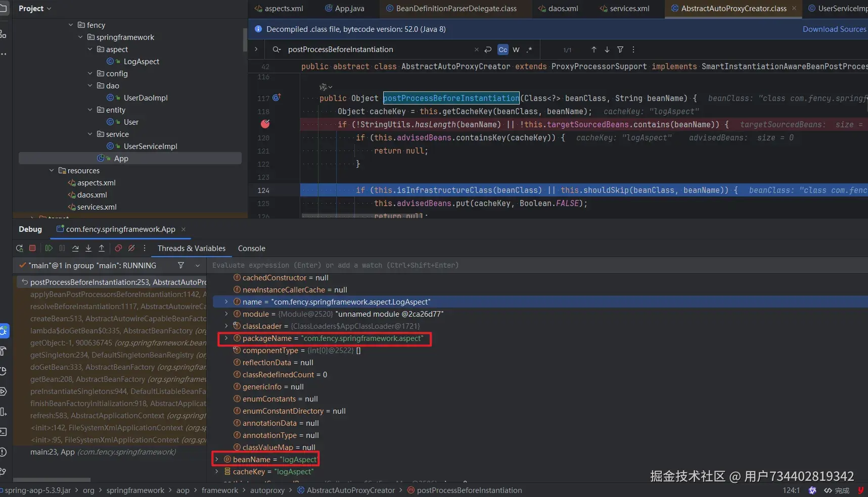This screenshot has height=497, width=868.
Task: Rerun the debug session
Action: tap(20, 248)
